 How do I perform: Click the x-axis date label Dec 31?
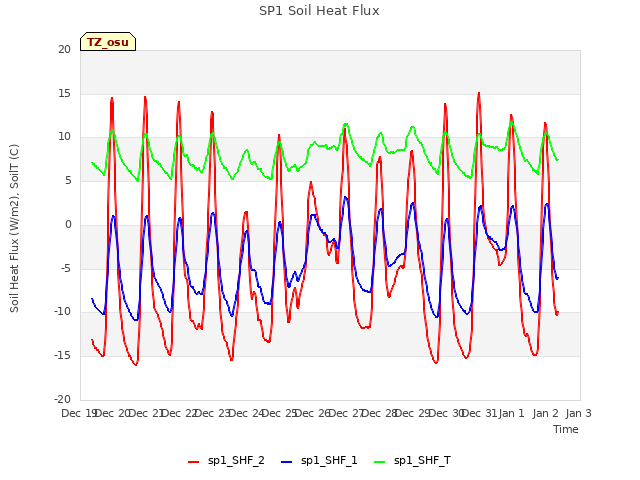pos(480,413)
